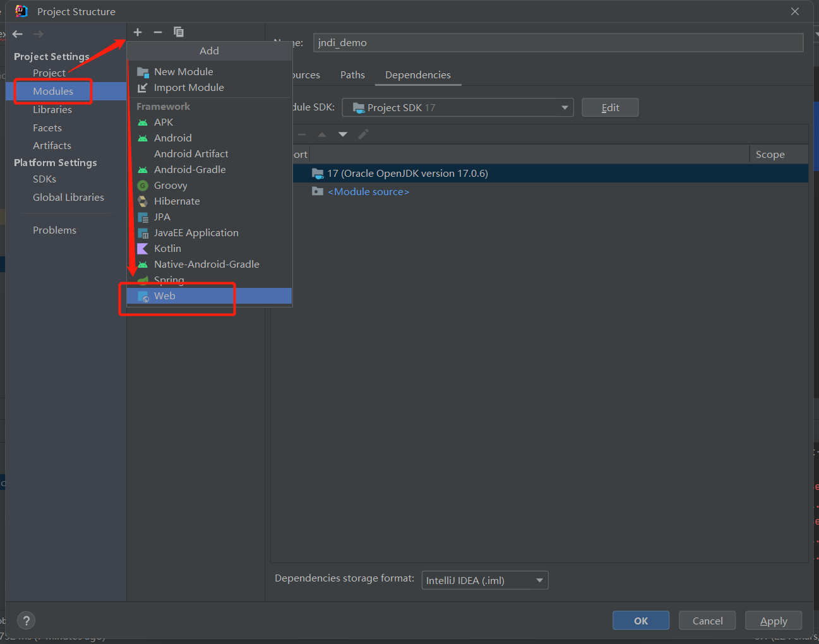Click the Web framework icon
This screenshot has width=819, height=644.
pos(143,296)
